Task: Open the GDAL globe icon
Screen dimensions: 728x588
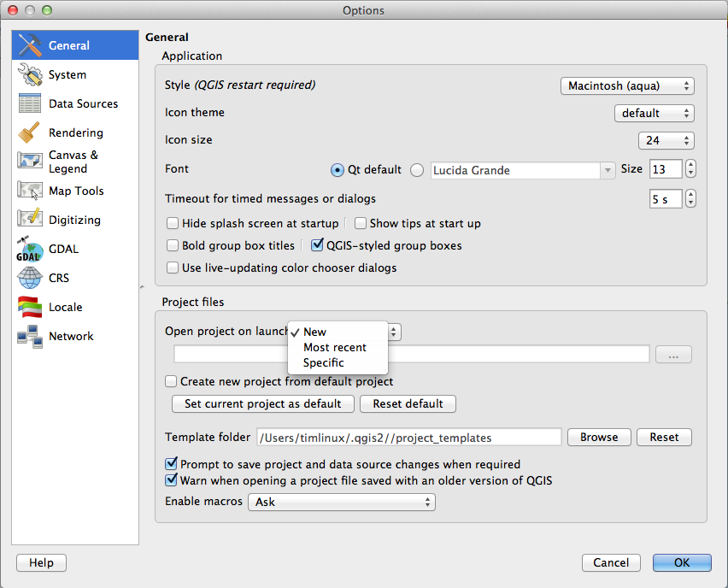Action: click(30, 250)
